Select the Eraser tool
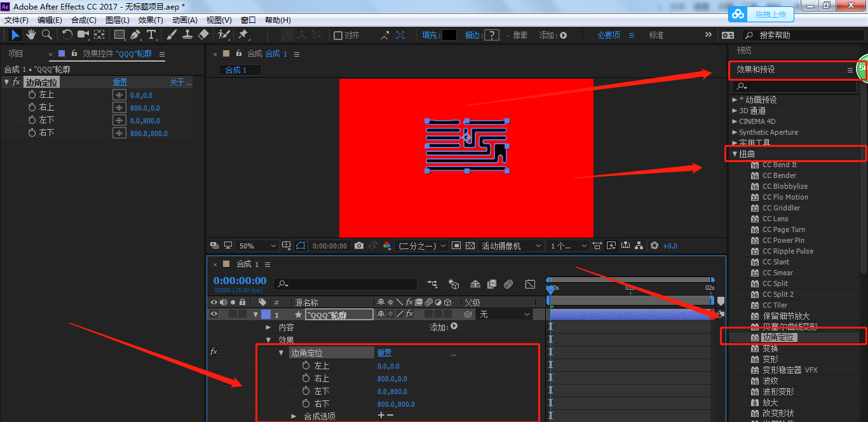 [x=203, y=35]
